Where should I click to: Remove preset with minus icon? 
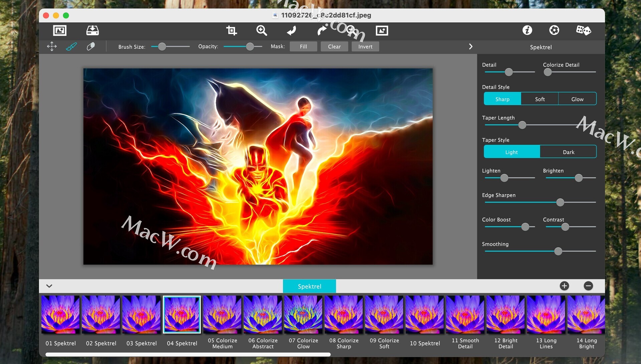[x=588, y=286]
